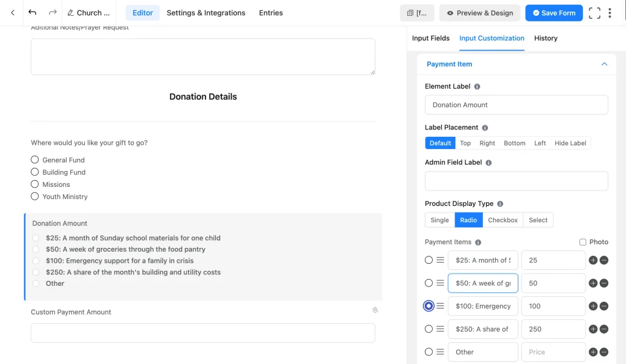Image resolution: width=626 pixels, height=364 pixels.
Task: Set Other item as default selection
Action: coord(429,352)
